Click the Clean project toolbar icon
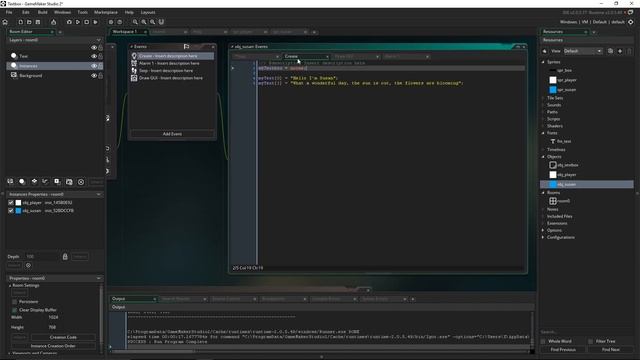This screenshot has height=360, width=640. pyautogui.click(x=95, y=22)
